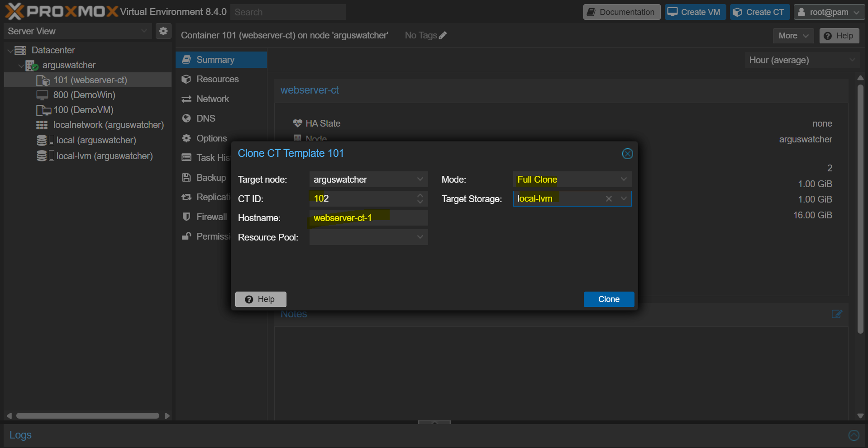Open the Task History tab
The width and height of the screenshot is (868, 448).
(204, 158)
